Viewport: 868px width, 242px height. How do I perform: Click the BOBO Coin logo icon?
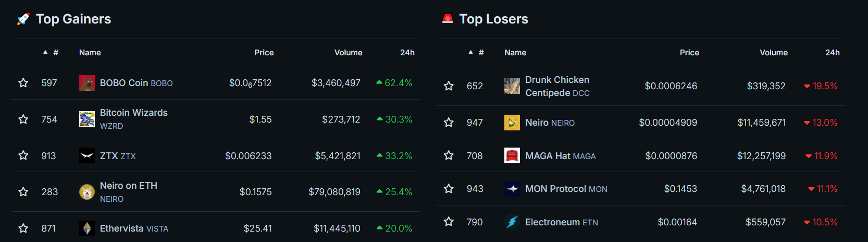[86, 83]
